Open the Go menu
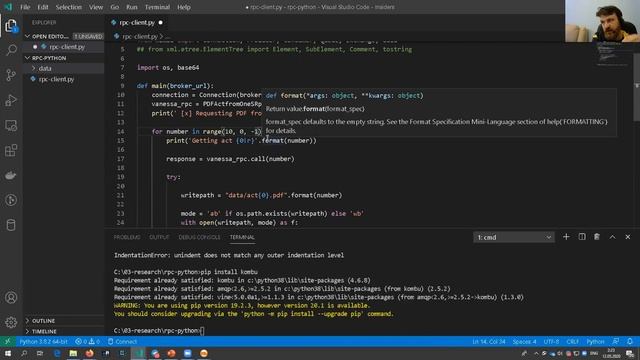The image size is (640, 360). [x=115, y=7]
